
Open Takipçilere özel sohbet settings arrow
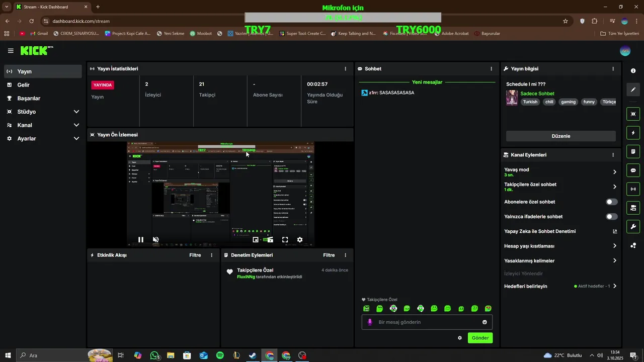615,187
